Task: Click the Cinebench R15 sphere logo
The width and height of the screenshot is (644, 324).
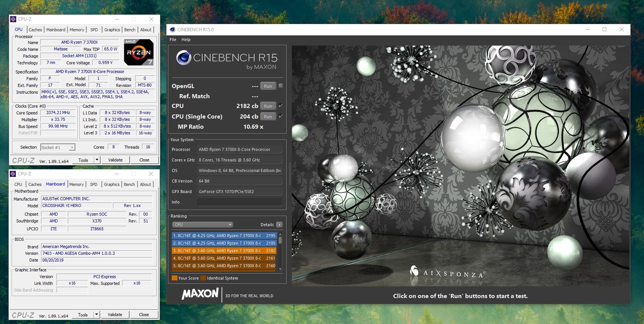Action: (184, 58)
